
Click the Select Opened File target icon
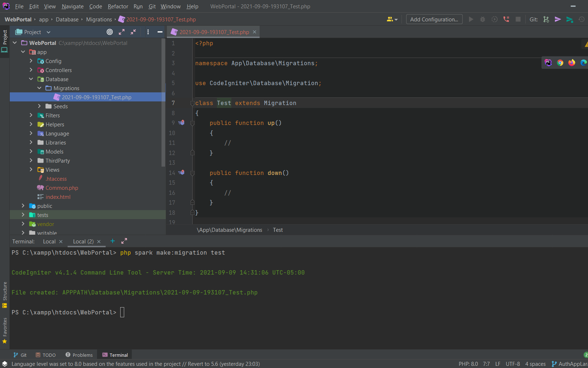point(110,32)
